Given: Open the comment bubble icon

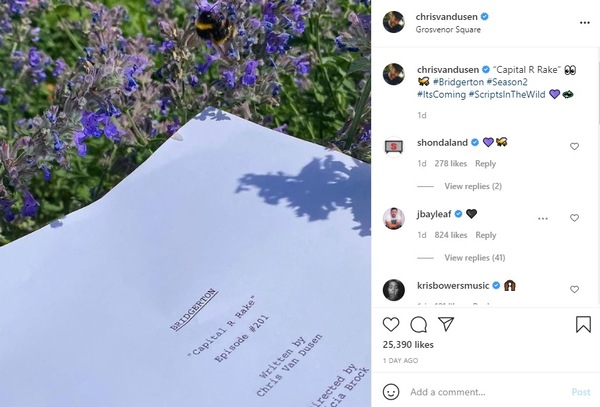Looking at the screenshot, I should coord(419,325).
